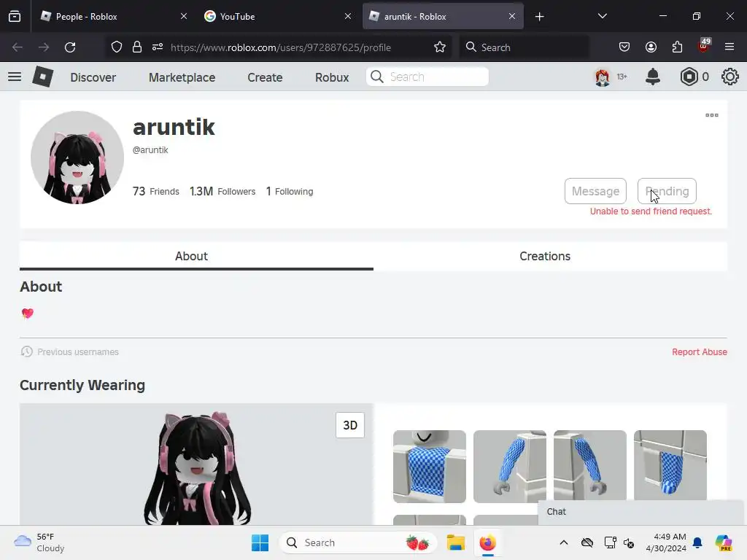The height and width of the screenshot is (560, 747).
Task: Open the aruntik profile avatar picture
Action: pyautogui.click(x=77, y=157)
